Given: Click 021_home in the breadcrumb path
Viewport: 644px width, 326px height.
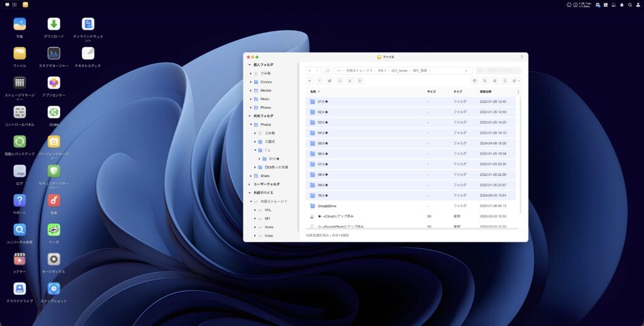Looking at the screenshot, I should 399,71.
